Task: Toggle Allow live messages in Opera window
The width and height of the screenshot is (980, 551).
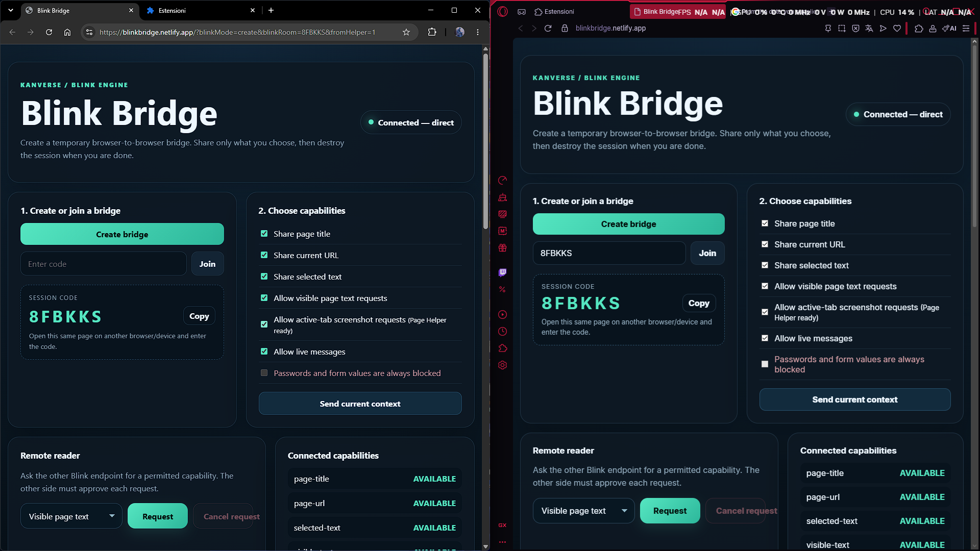Action: (x=765, y=338)
